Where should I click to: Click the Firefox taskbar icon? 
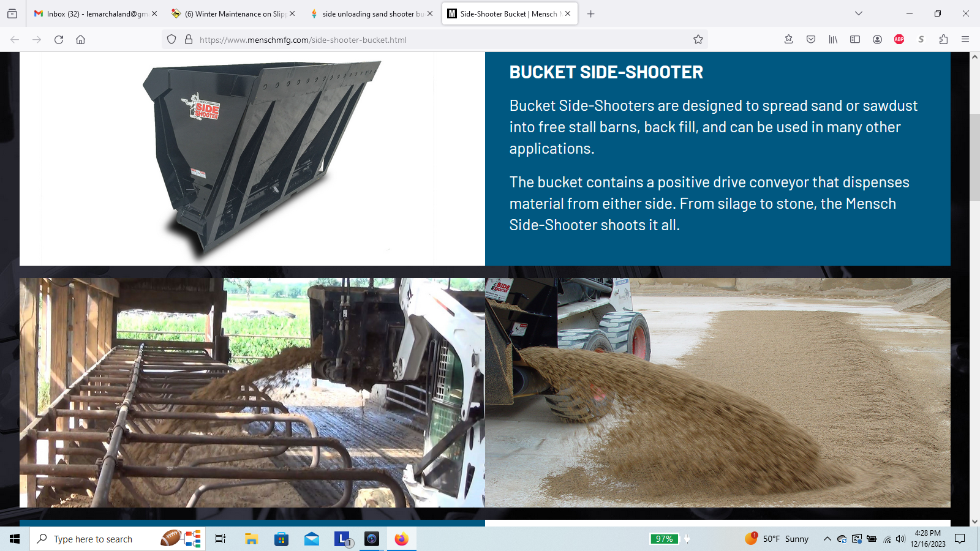tap(401, 539)
